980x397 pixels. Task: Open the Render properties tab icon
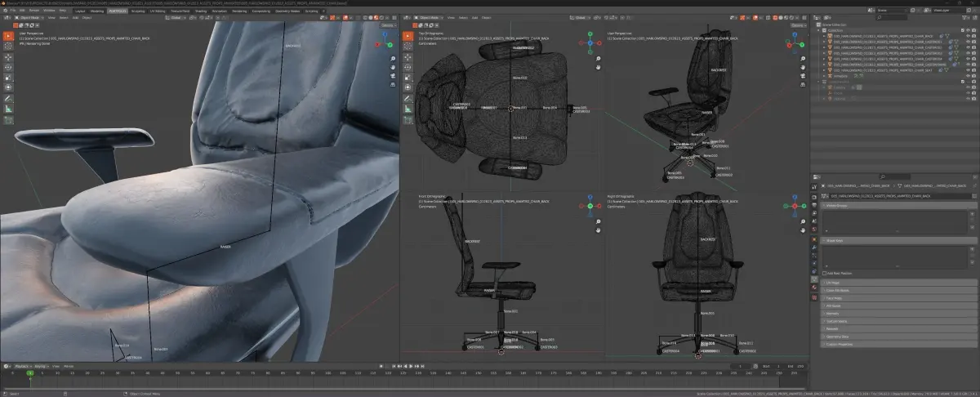(814, 197)
